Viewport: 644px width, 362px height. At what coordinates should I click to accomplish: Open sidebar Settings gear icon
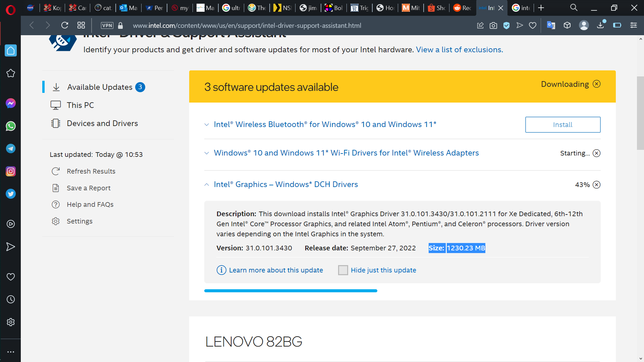pos(11,322)
